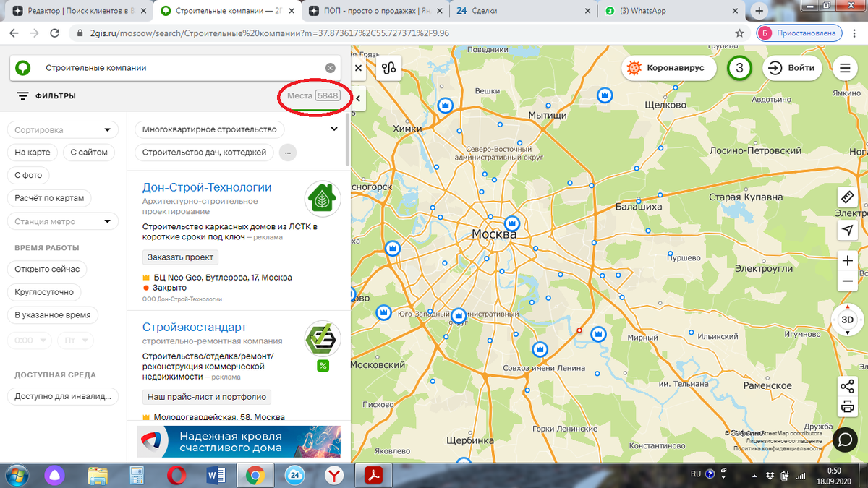Open a new browser tab

(759, 11)
